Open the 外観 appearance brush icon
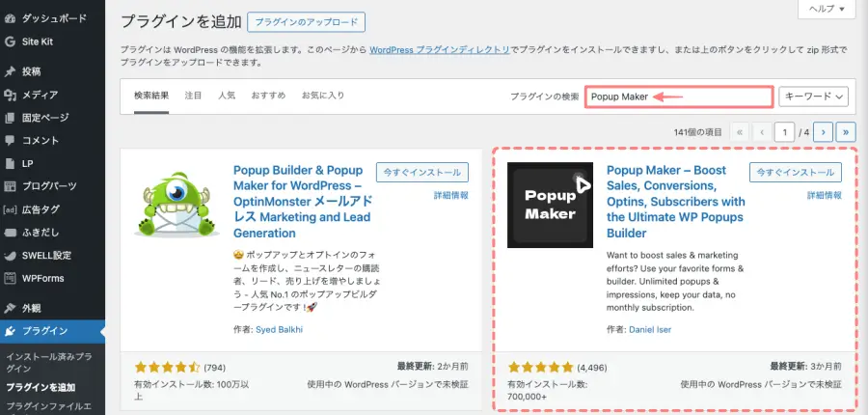The width and height of the screenshot is (868, 415). [x=10, y=309]
